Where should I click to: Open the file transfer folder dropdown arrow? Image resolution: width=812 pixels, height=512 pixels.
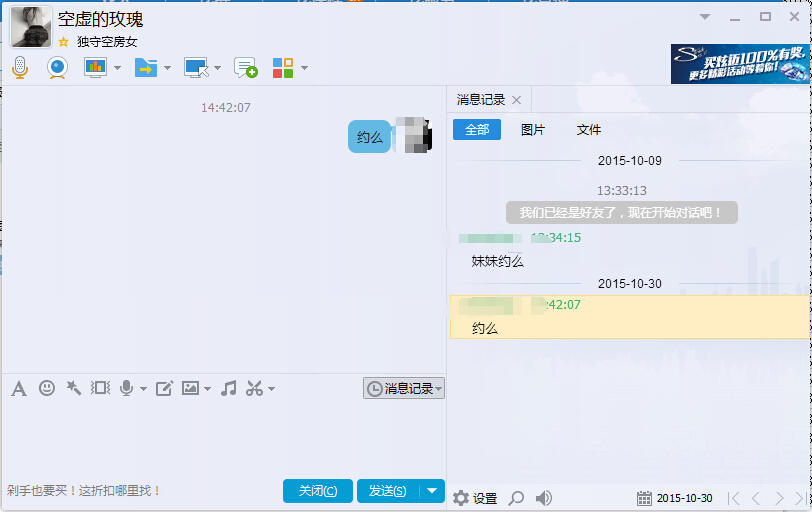[167, 68]
